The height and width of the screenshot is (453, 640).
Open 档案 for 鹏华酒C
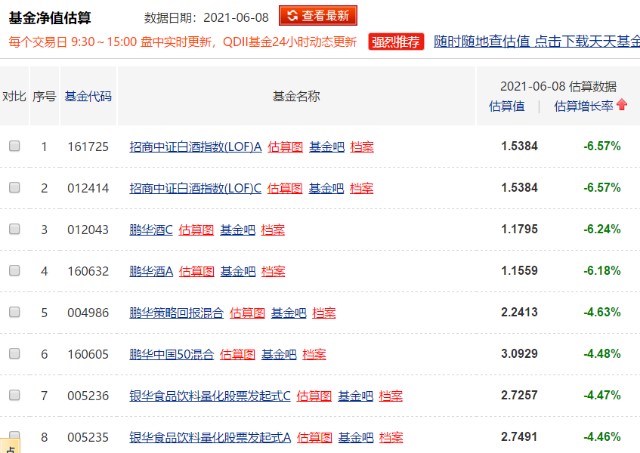tap(273, 230)
